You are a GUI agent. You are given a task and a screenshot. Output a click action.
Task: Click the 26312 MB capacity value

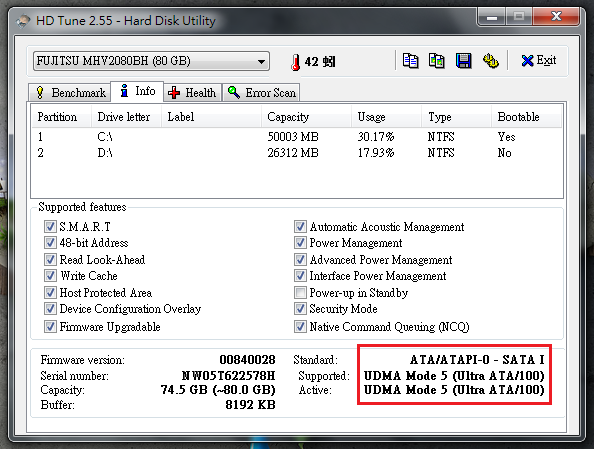click(293, 153)
